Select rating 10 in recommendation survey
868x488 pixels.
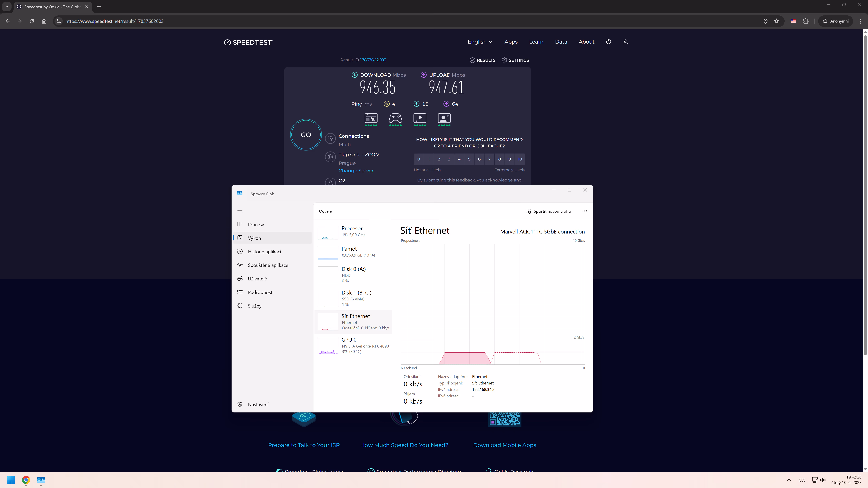520,159
